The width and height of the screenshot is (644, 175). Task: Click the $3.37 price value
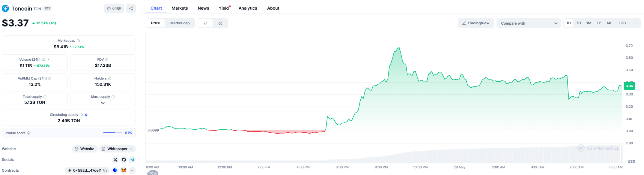[15, 23]
